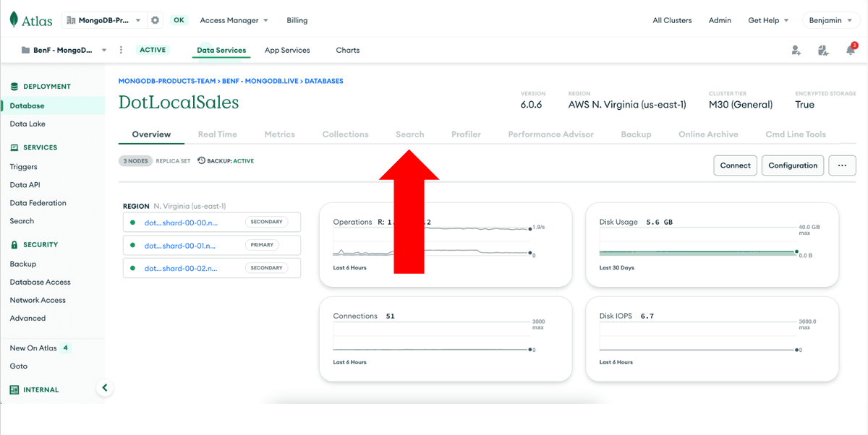Image resolution: width=868 pixels, height=435 pixels.
Task: Open the project activity feed icon
Action: click(823, 51)
